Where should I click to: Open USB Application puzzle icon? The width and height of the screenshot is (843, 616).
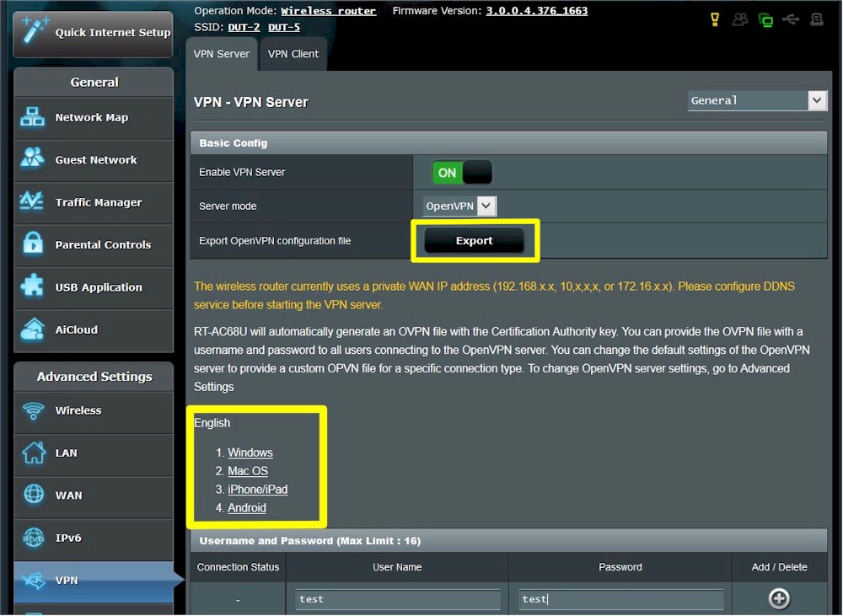33,287
